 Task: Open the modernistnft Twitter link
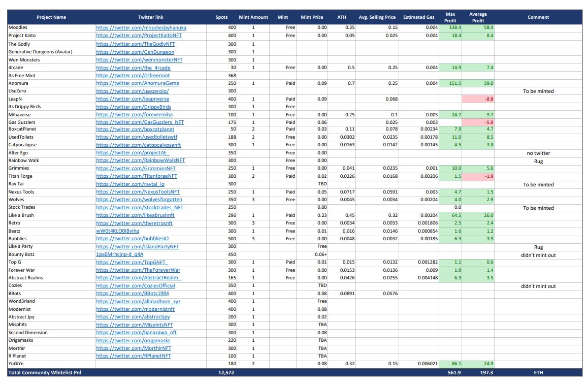[135, 309]
